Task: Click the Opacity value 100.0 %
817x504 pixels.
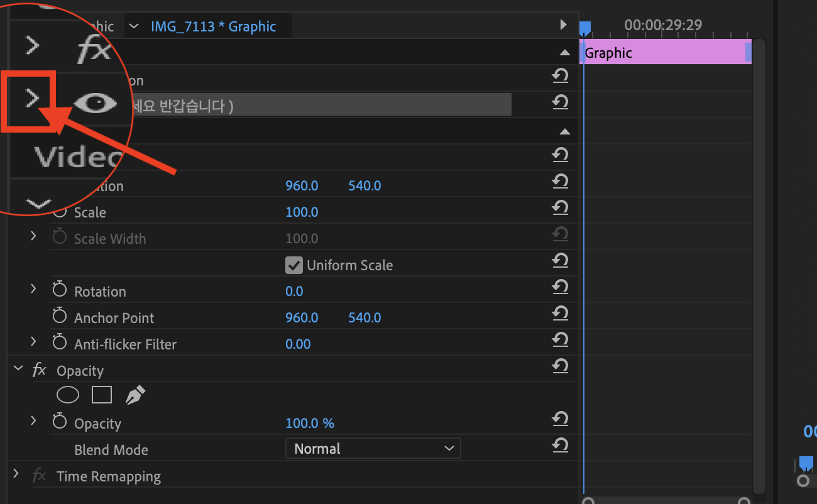Action: tap(310, 424)
